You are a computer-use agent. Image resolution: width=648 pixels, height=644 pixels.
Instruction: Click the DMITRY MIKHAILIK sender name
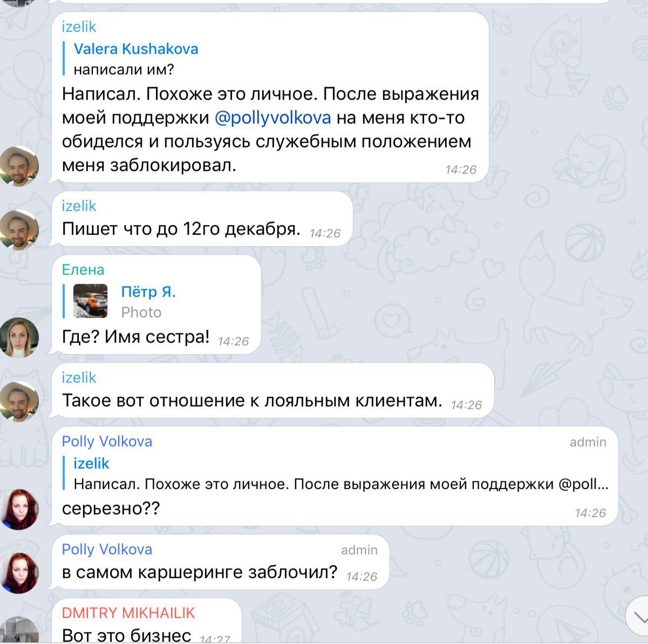point(128,613)
